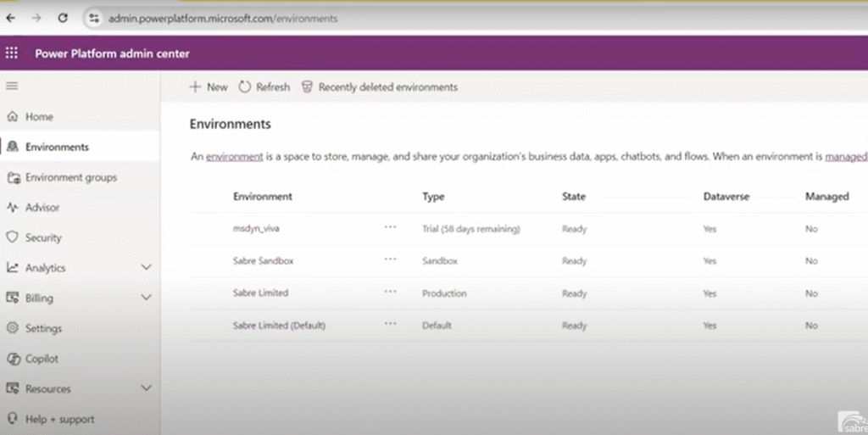
Task: Refresh the environments list
Action: click(x=264, y=86)
